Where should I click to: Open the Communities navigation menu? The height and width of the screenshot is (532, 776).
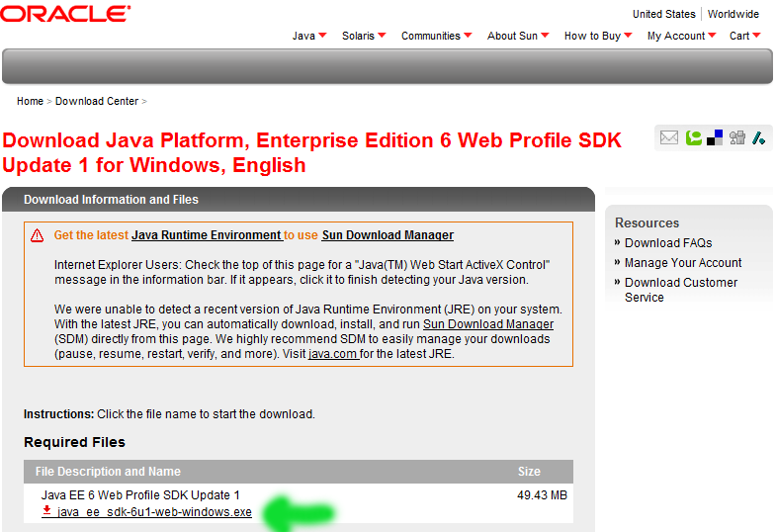coord(431,36)
